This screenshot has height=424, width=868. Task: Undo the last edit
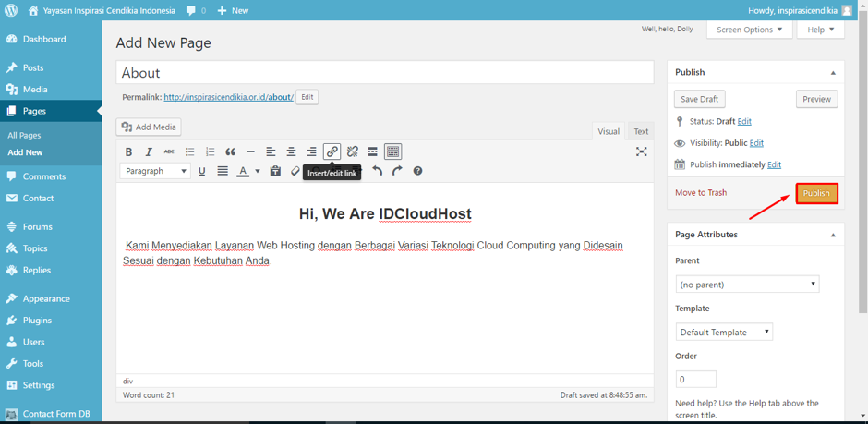tap(377, 171)
